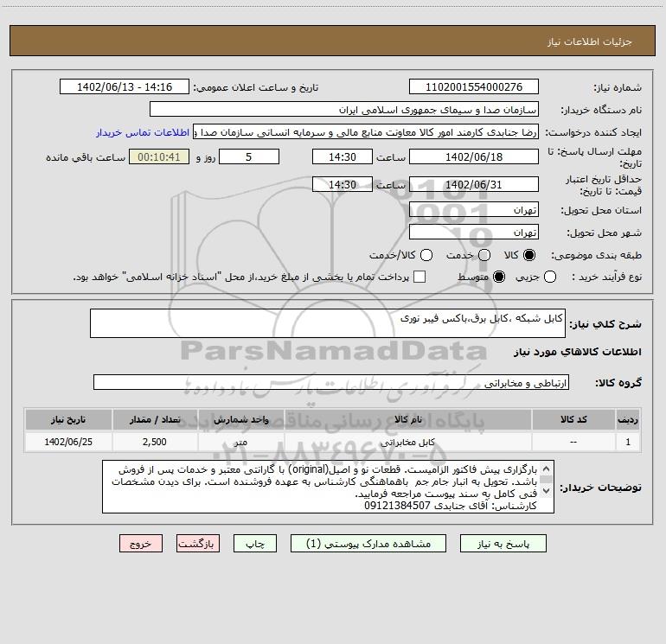666x644 pixels.
Task: Click the اطلاعات کالاهای مورد نیاز heading
Action: [x=578, y=352]
